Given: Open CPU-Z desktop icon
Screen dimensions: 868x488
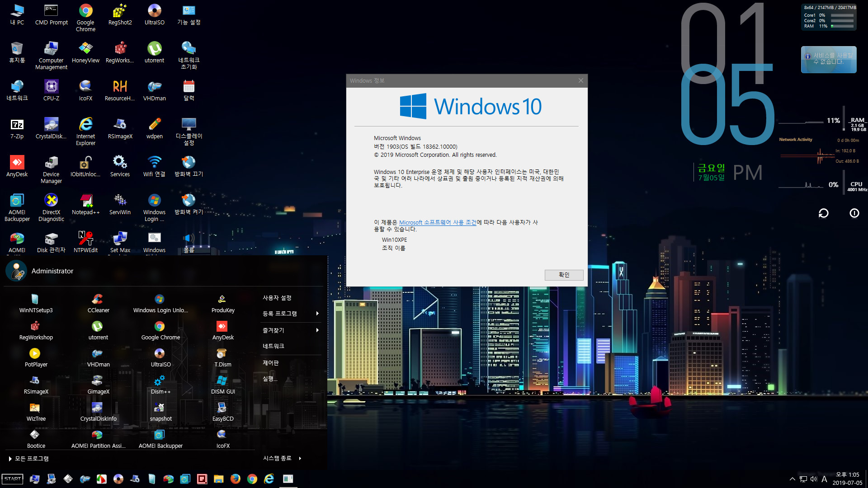Looking at the screenshot, I should click(51, 91).
